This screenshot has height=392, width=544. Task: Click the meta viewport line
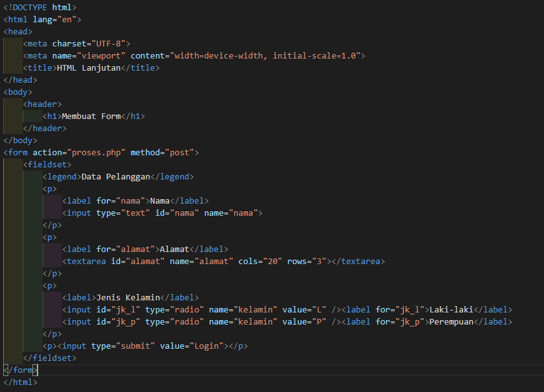194,56
